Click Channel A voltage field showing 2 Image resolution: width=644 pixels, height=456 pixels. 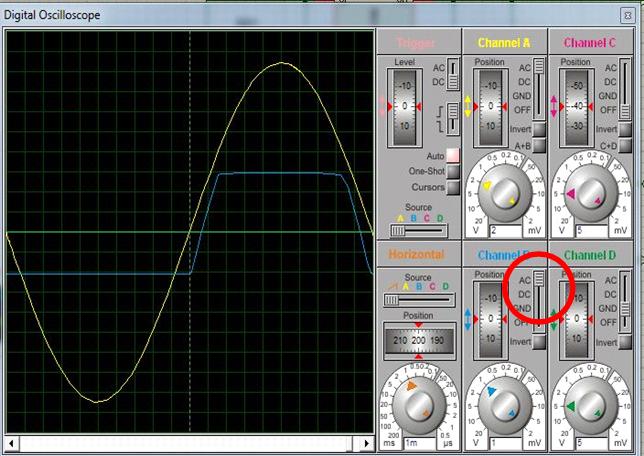(506, 230)
